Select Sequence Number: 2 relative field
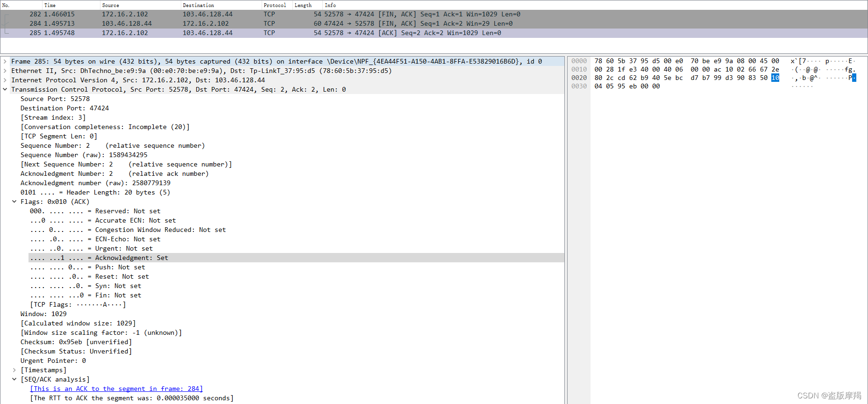The height and width of the screenshot is (404, 868). click(x=113, y=145)
